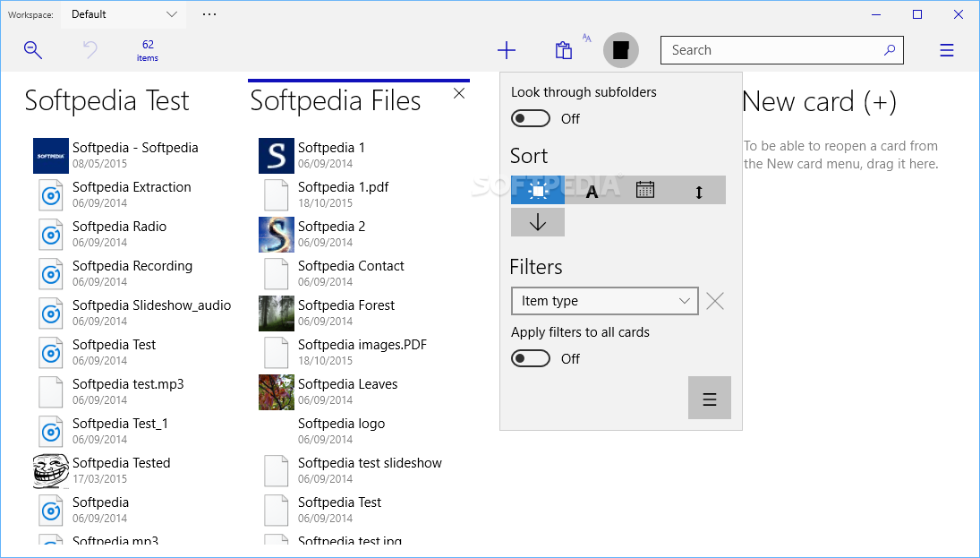The height and width of the screenshot is (558, 980).
Task: Click the Softpedia test.mp3 file icon
Action: coord(51,391)
